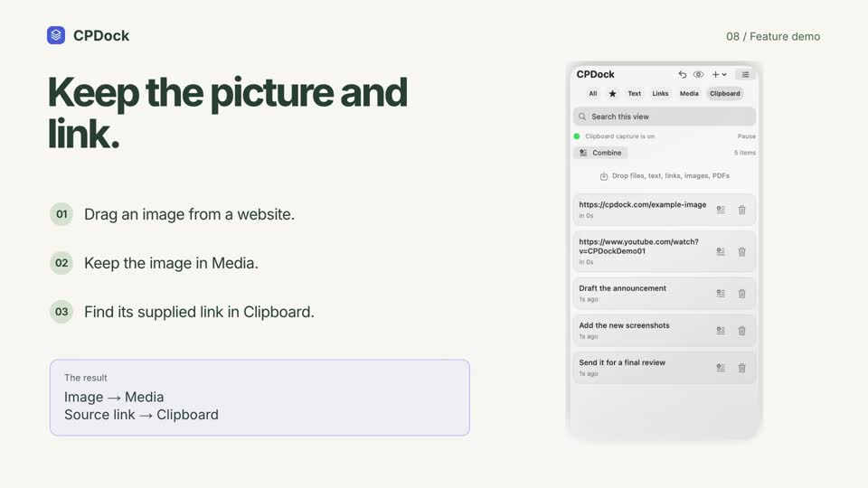The width and height of the screenshot is (868, 488).
Task: Toggle the eye visibility icon in CPDock header
Action: [x=698, y=74]
